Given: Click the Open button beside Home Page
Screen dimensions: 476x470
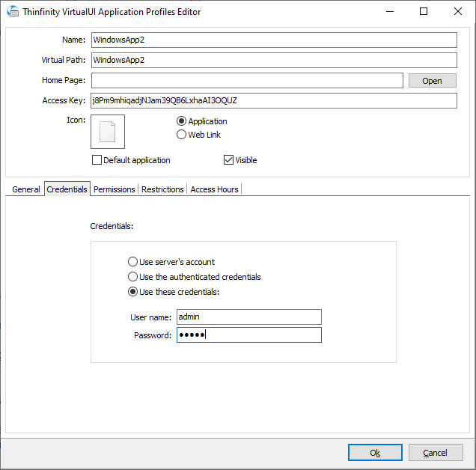Looking at the screenshot, I should (x=432, y=81).
